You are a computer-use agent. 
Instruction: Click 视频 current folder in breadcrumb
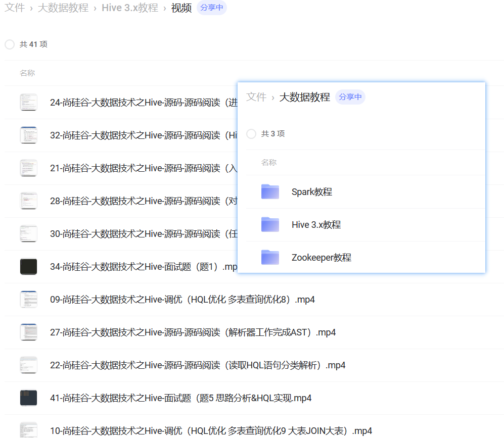pyautogui.click(x=181, y=8)
